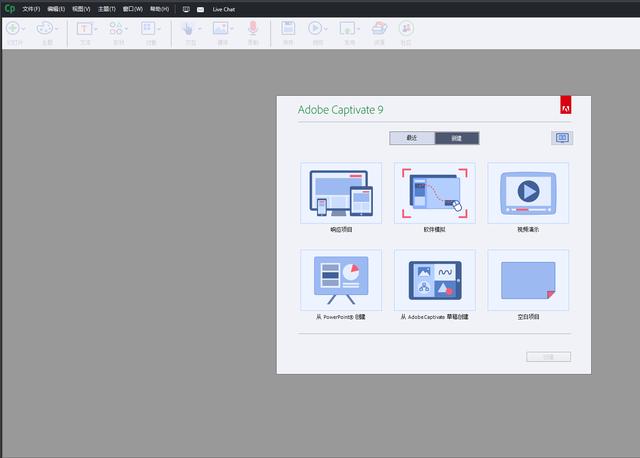Click the 从 AdobeCaptivate 草稿创建 label text
The width and height of the screenshot is (640, 458).
434,317
